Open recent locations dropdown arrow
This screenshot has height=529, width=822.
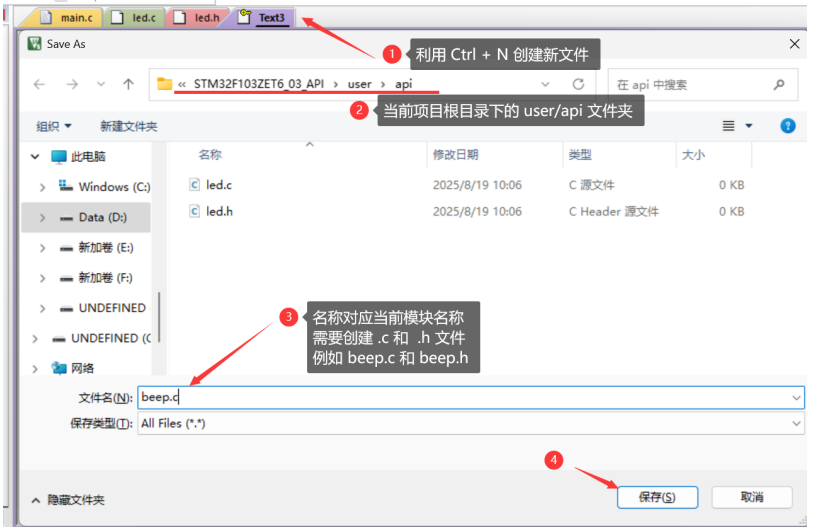(x=101, y=84)
